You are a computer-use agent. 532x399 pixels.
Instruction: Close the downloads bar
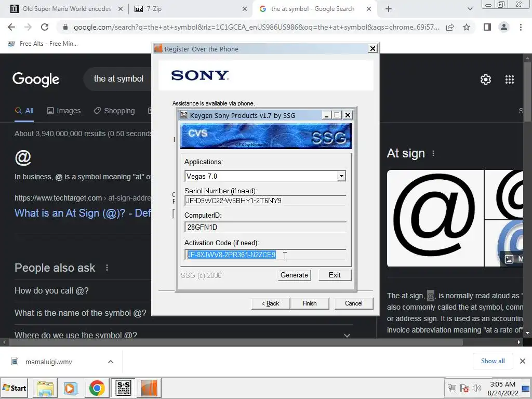point(523,361)
